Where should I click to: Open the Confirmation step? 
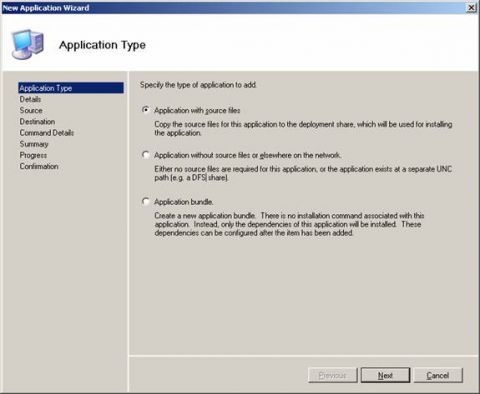point(39,166)
